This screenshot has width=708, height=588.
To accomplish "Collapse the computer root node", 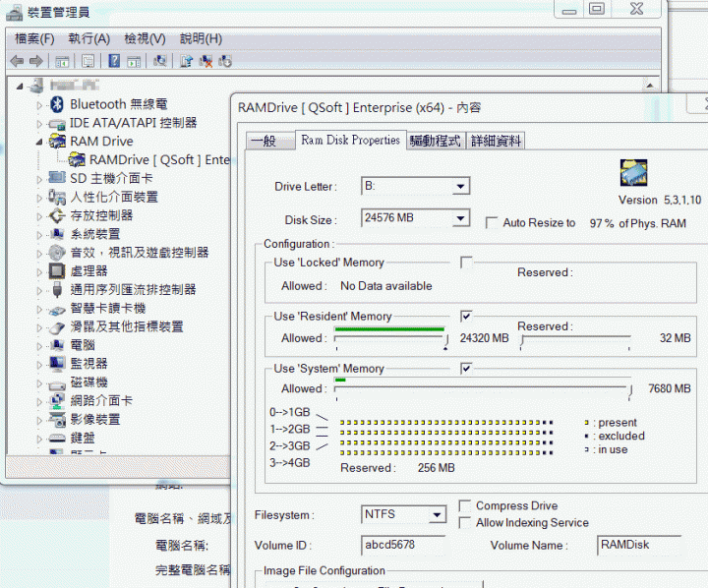I will pyautogui.click(x=20, y=87).
